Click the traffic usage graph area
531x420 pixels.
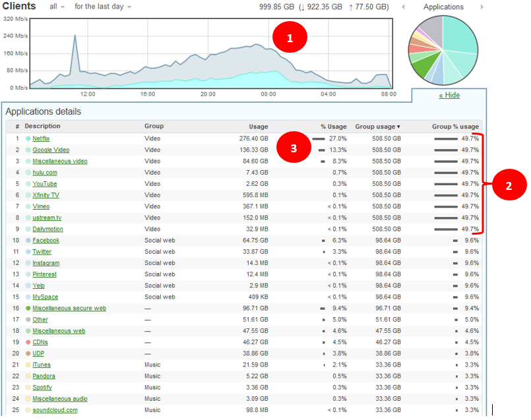pos(211,54)
